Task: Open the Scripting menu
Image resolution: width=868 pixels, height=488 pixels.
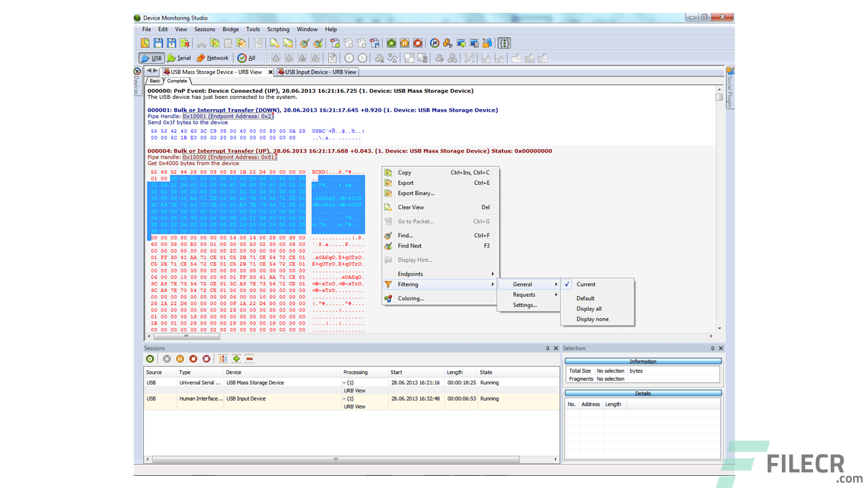Action: click(x=278, y=29)
